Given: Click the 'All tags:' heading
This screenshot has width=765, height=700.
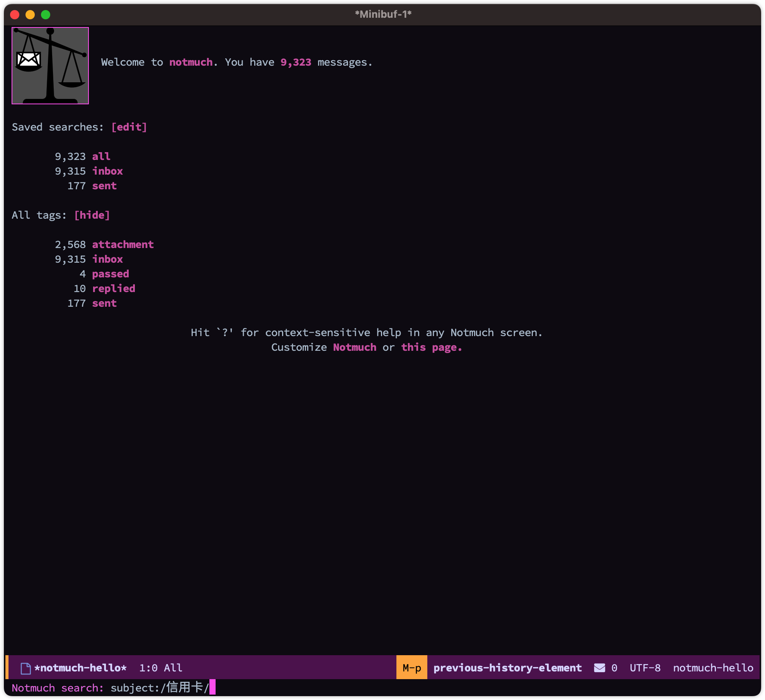Looking at the screenshot, I should click(x=39, y=215).
